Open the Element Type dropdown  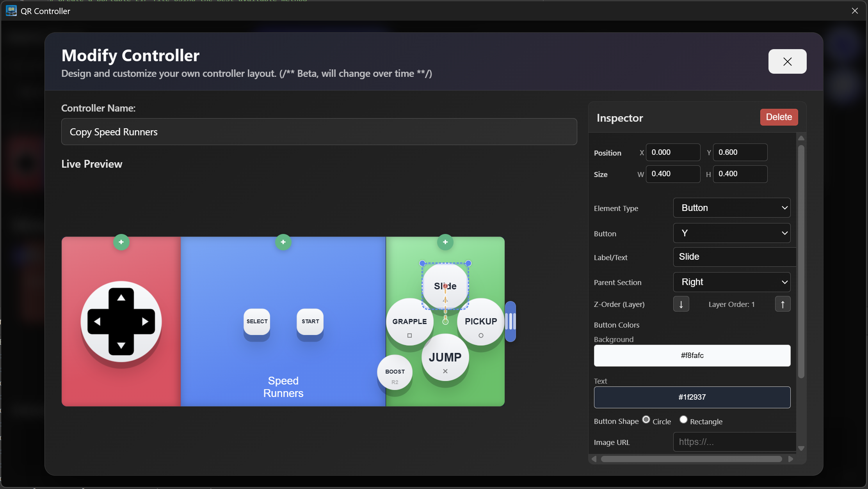coord(732,208)
